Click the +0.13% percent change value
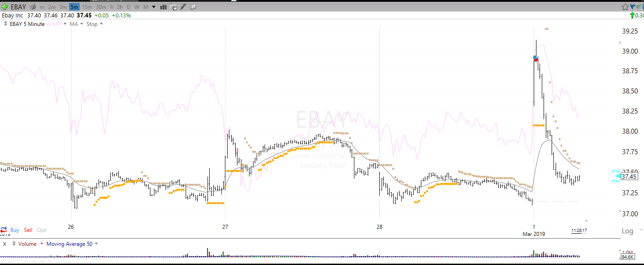The width and height of the screenshot is (644, 265). pos(121,15)
